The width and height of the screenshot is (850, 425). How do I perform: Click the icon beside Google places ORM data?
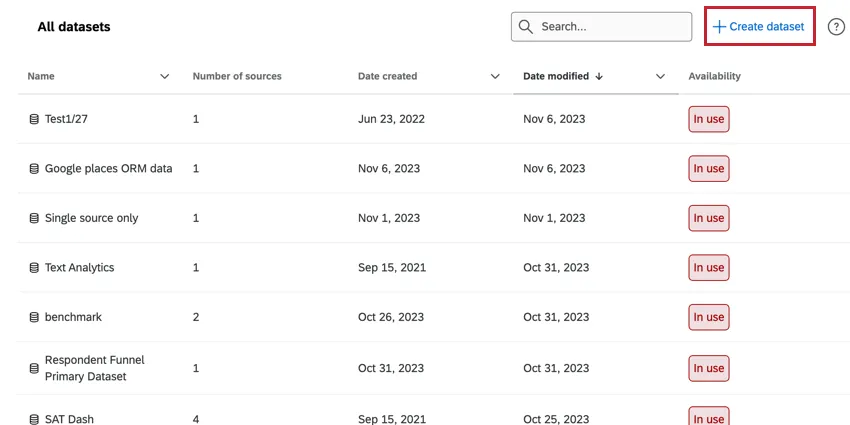tap(34, 169)
